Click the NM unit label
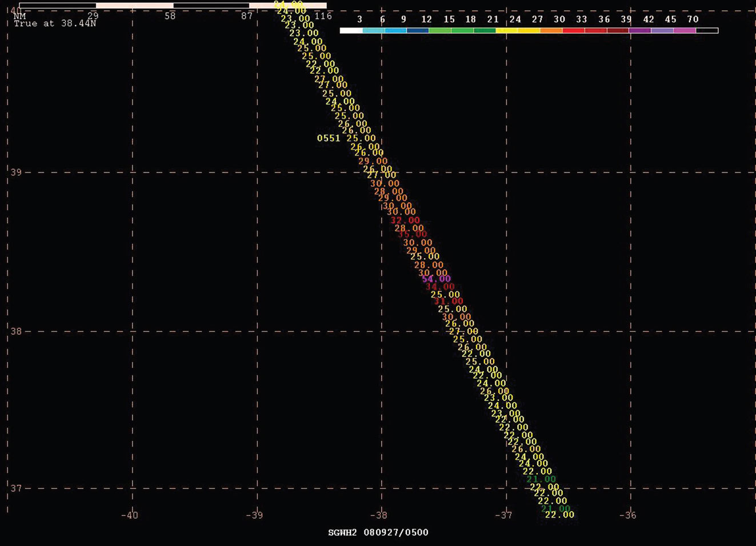Screen dimensions: 756x546 click(20, 16)
